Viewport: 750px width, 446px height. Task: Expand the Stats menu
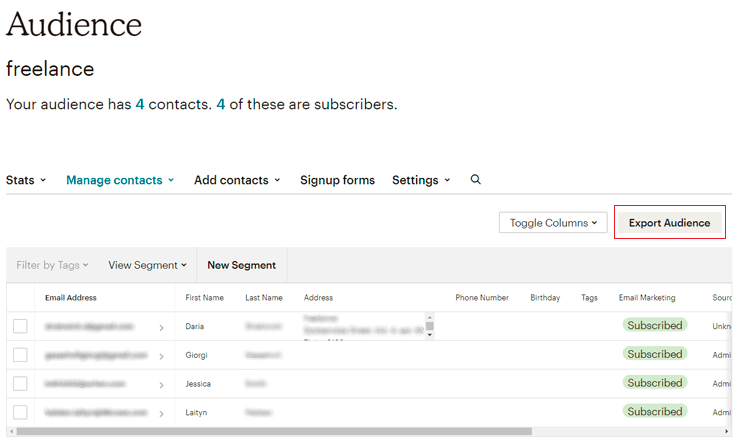tap(26, 180)
